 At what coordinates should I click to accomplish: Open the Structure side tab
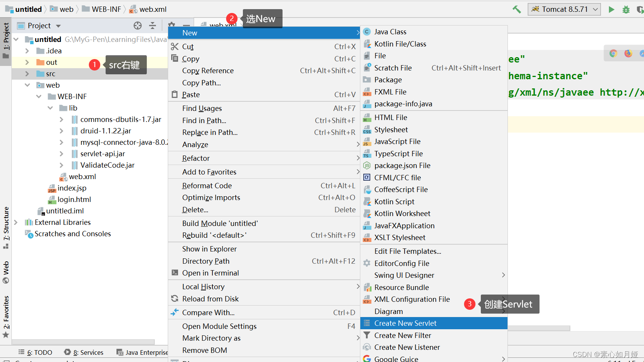6,227
